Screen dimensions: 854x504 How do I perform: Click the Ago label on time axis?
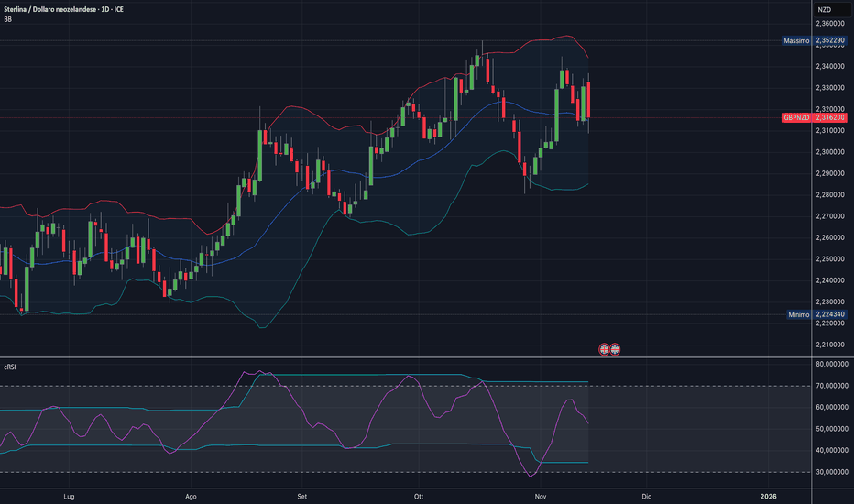pyautogui.click(x=191, y=497)
